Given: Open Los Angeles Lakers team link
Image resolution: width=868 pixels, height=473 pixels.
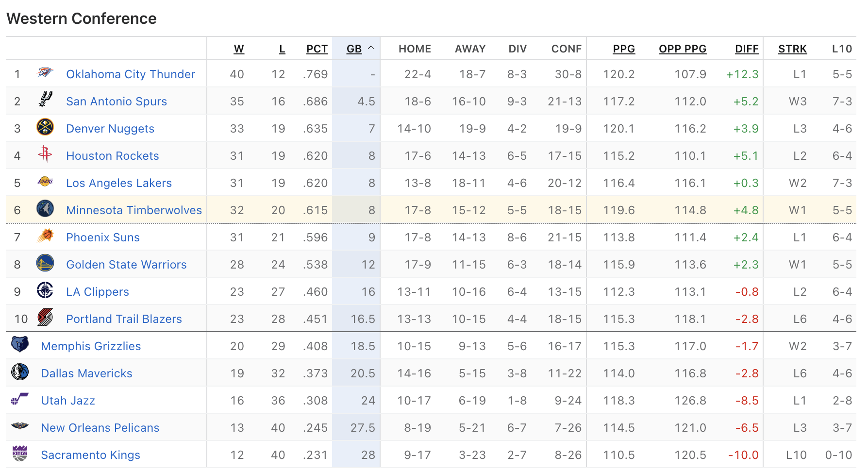Looking at the screenshot, I should pyautogui.click(x=119, y=183).
